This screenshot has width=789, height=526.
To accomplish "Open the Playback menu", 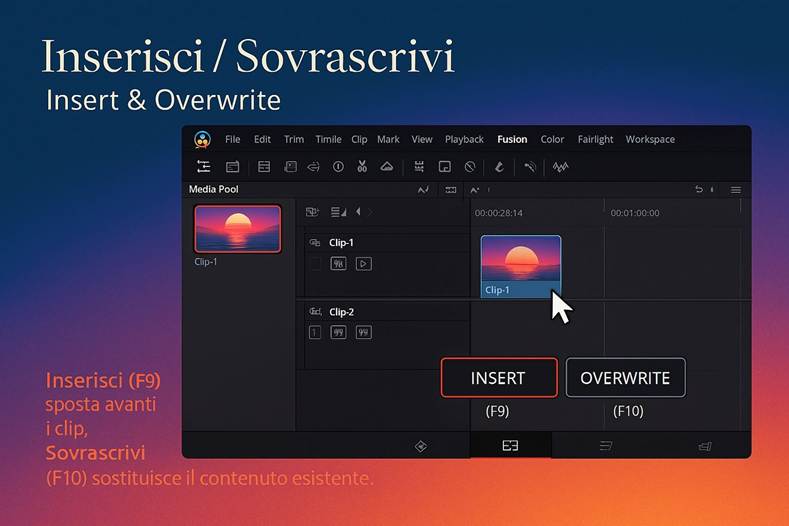I will point(464,139).
